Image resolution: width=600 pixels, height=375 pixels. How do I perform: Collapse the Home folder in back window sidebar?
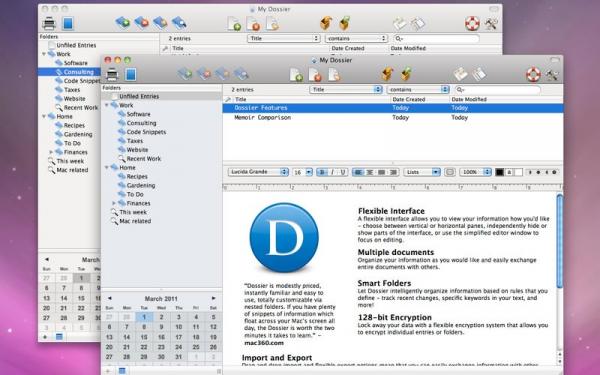(x=44, y=116)
